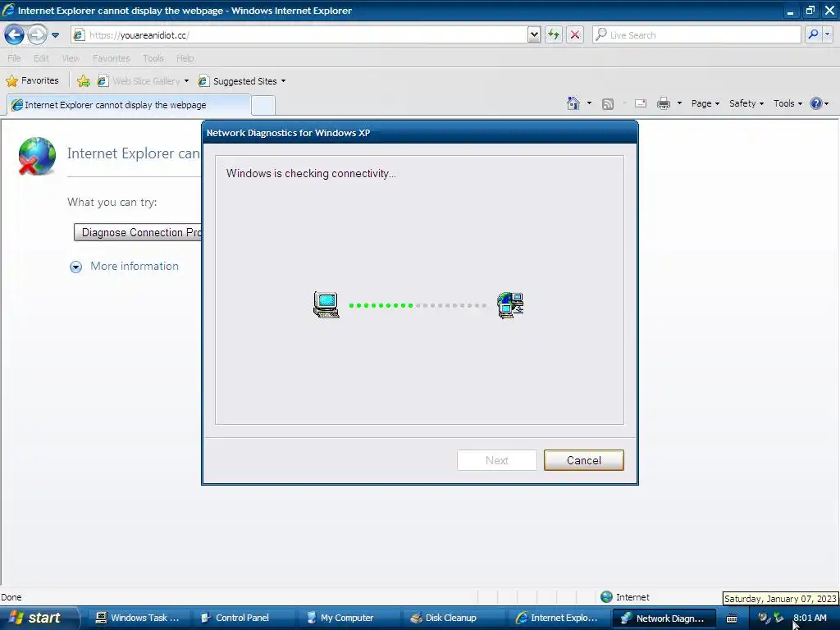Image resolution: width=840 pixels, height=630 pixels.
Task: Expand the More information section
Action: pyautogui.click(x=125, y=267)
